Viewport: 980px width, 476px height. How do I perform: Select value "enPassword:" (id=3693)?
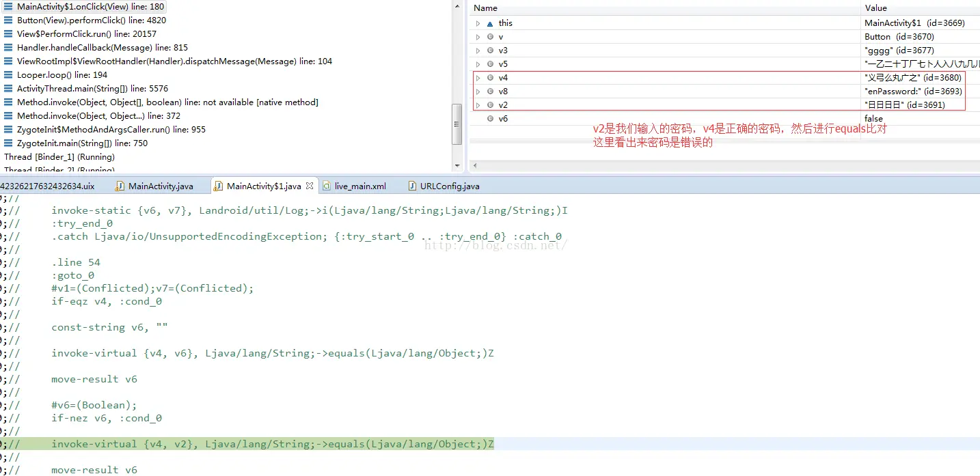[913, 92]
